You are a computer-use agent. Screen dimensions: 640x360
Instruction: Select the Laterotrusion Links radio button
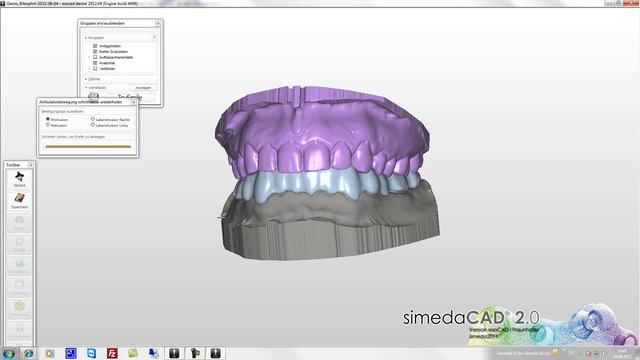93,125
